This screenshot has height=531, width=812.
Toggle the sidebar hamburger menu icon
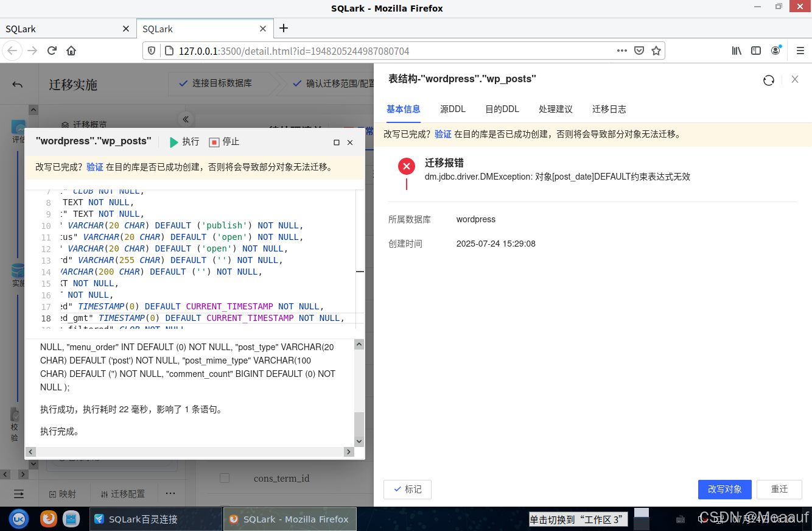19,494
